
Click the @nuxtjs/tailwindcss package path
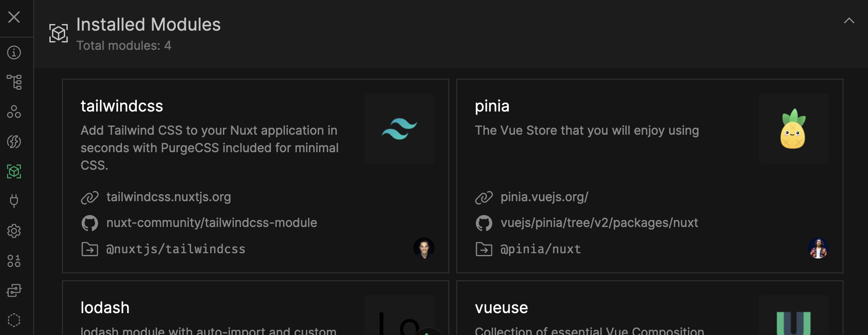click(176, 249)
